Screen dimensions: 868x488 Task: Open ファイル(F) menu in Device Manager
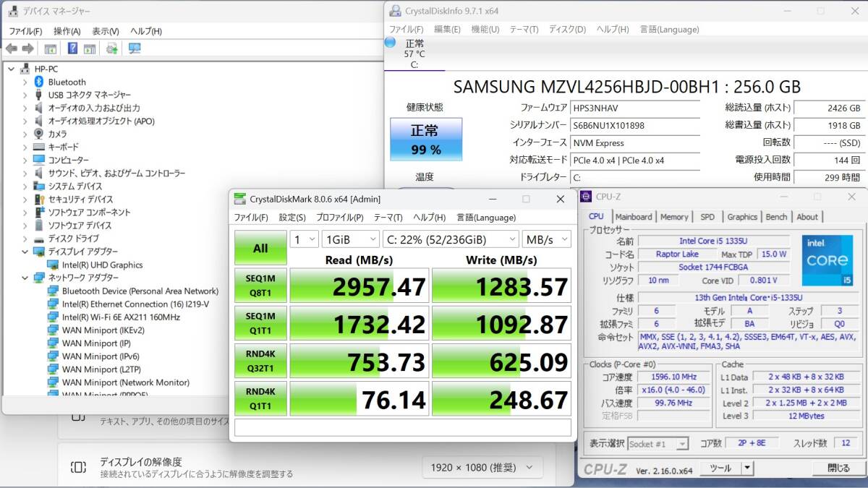(25, 31)
